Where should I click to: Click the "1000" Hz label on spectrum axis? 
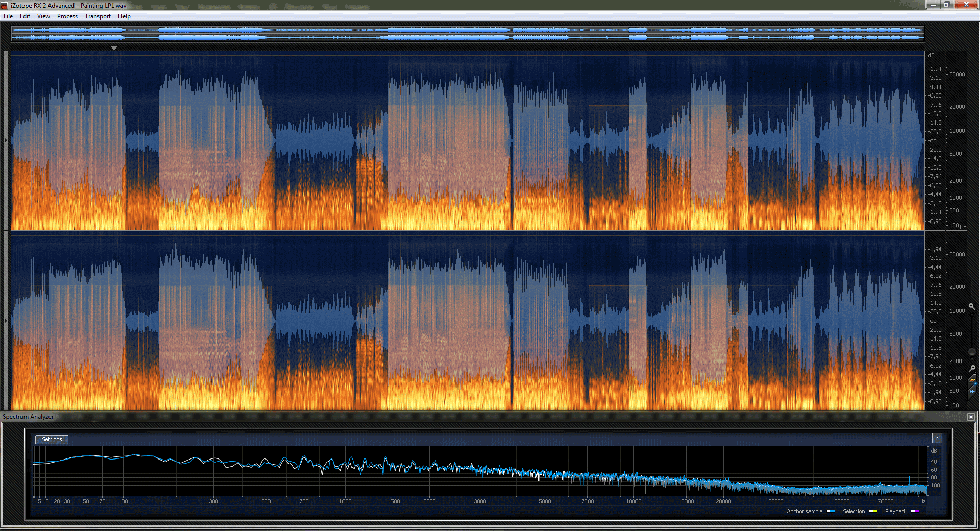pyautogui.click(x=345, y=501)
